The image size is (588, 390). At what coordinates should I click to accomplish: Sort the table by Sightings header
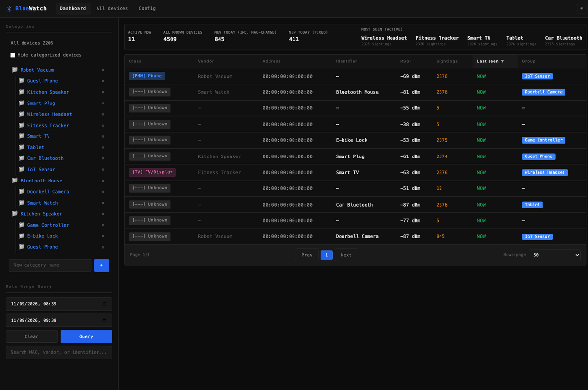(x=447, y=61)
